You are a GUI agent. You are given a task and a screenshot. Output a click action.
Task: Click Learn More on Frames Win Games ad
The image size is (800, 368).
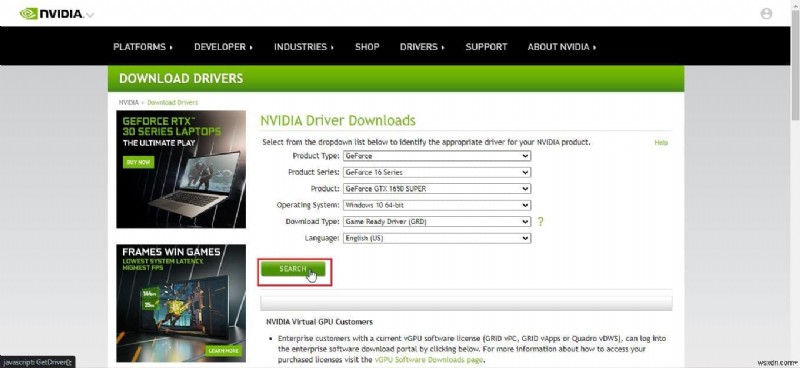(x=223, y=351)
